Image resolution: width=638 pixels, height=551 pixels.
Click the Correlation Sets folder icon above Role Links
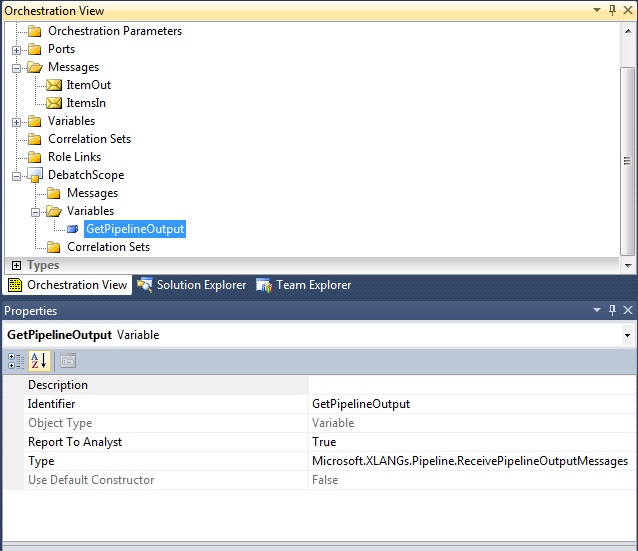(x=35, y=139)
